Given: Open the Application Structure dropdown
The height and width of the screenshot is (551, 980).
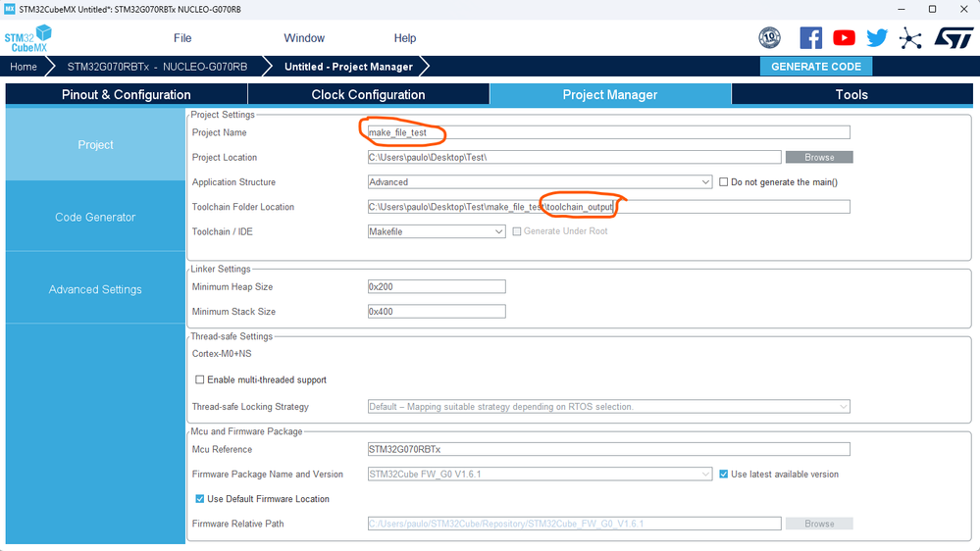Looking at the screenshot, I should [540, 181].
